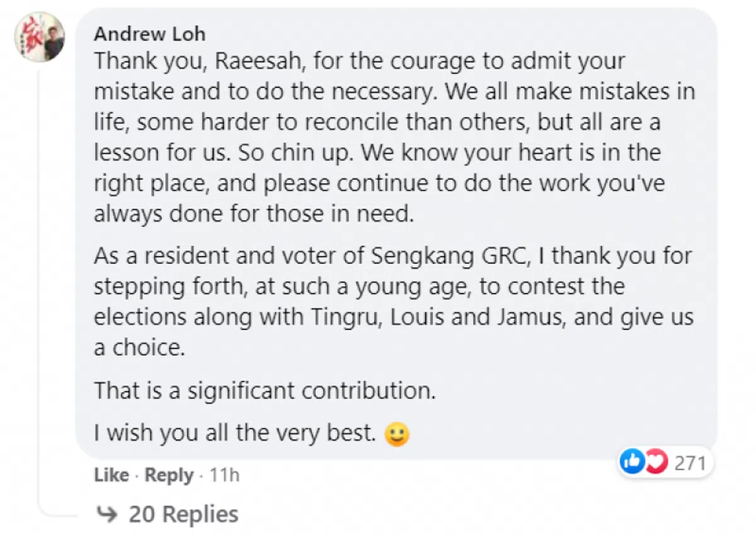
Task: Click the phrase "always done for those in need."
Action: [254, 214]
